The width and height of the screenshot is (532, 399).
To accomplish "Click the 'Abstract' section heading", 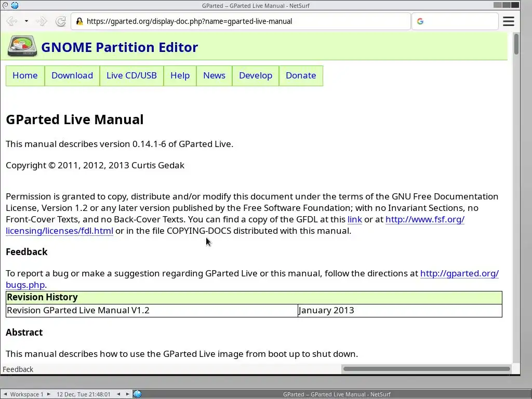I will pyautogui.click(x=24, y=332).
